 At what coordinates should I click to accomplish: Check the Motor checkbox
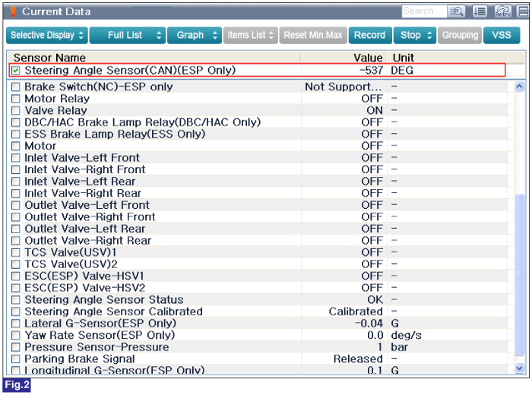point(16,146)
